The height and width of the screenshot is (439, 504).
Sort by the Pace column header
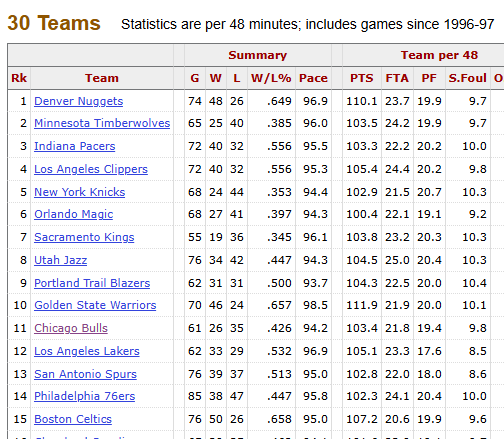coord(313,78)
